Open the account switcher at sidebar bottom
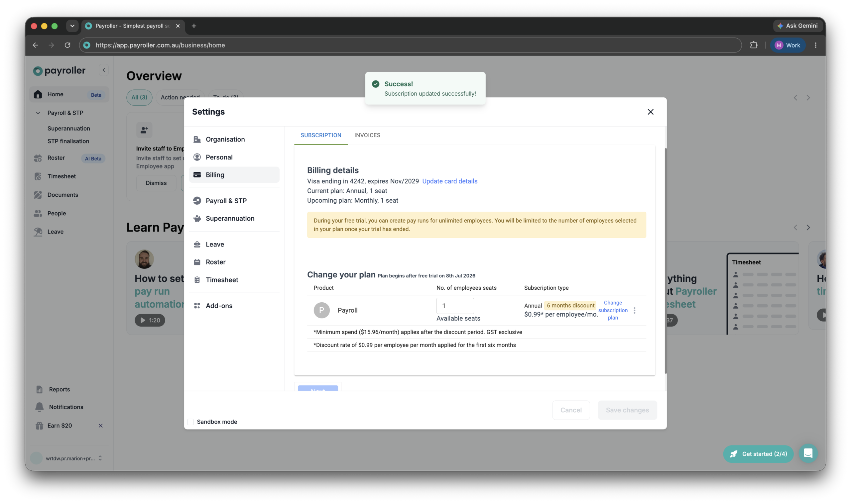The height and width of the screenshot is (504, 851). [69, 458]
